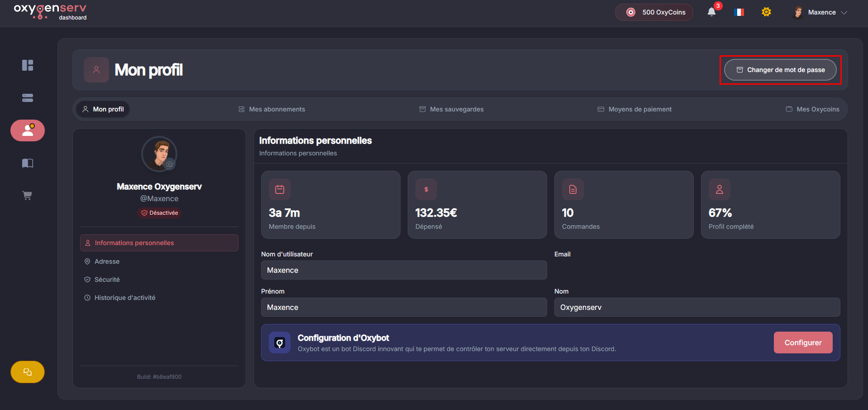Open the notifications bell
This screenshot has height=410, width=868.
(x=711, y=12)
